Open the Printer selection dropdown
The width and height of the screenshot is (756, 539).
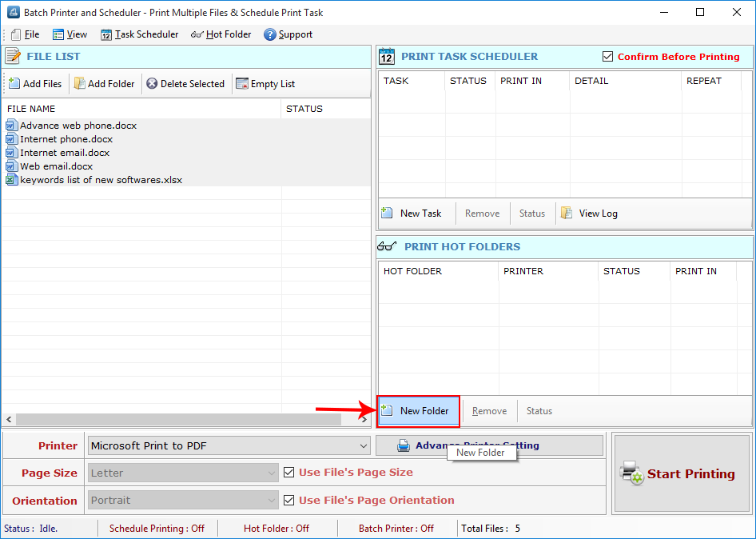coord(364,445)
